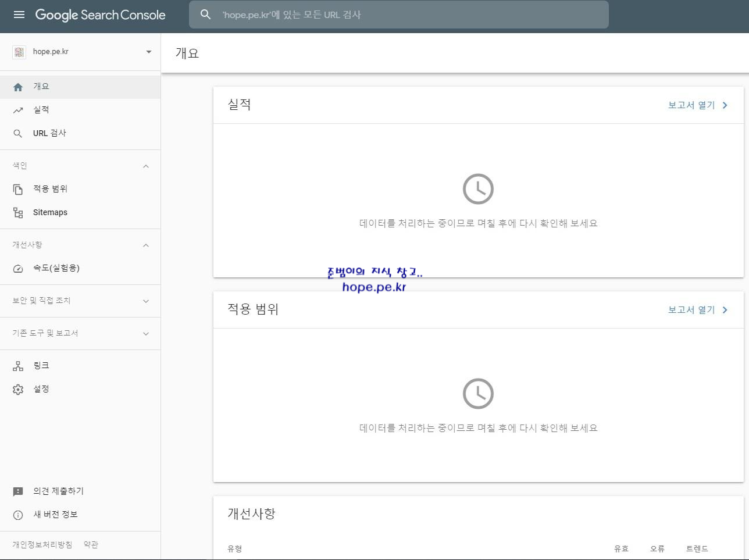The height and width of the screenshot is (560, 749).
Task: Open the 적용 범위 report with 보고서 열기
Action: (x=691, y=310)
